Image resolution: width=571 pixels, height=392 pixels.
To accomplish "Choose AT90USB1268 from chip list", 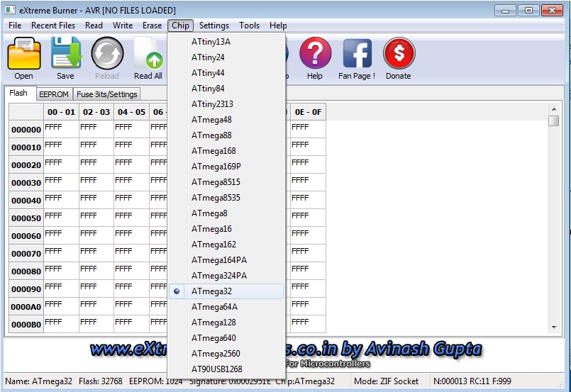I will coord(226,369).
